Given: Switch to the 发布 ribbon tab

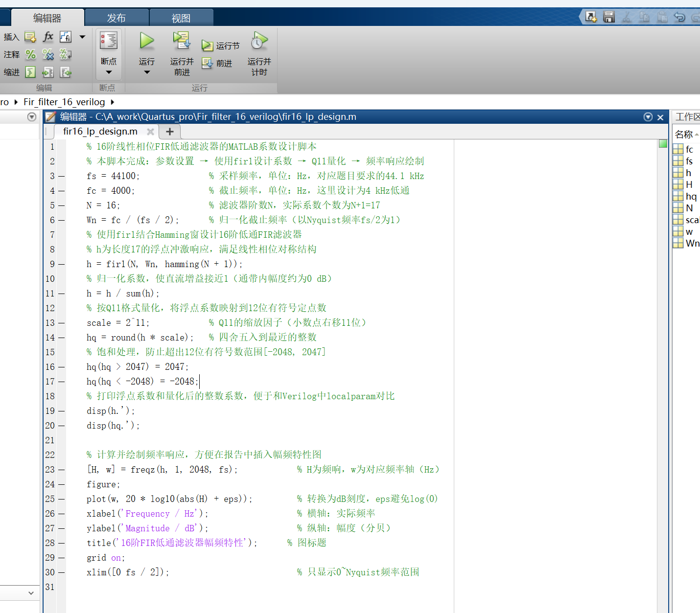Looking at the screenshot, I should click(117, 18).
